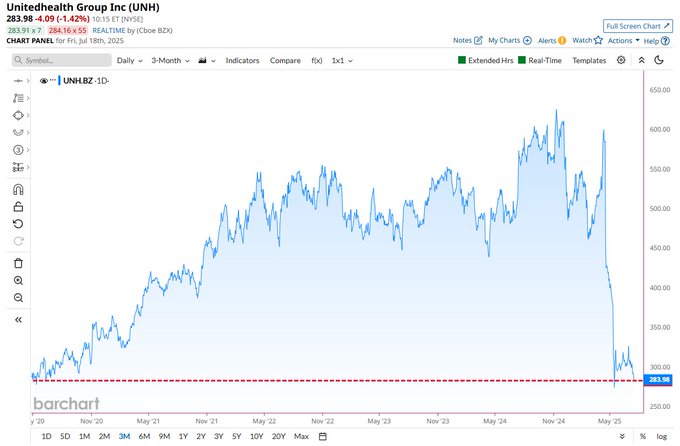Screen dimensions: 680x446
Task: Open chart settings gear
Action: 621,60
